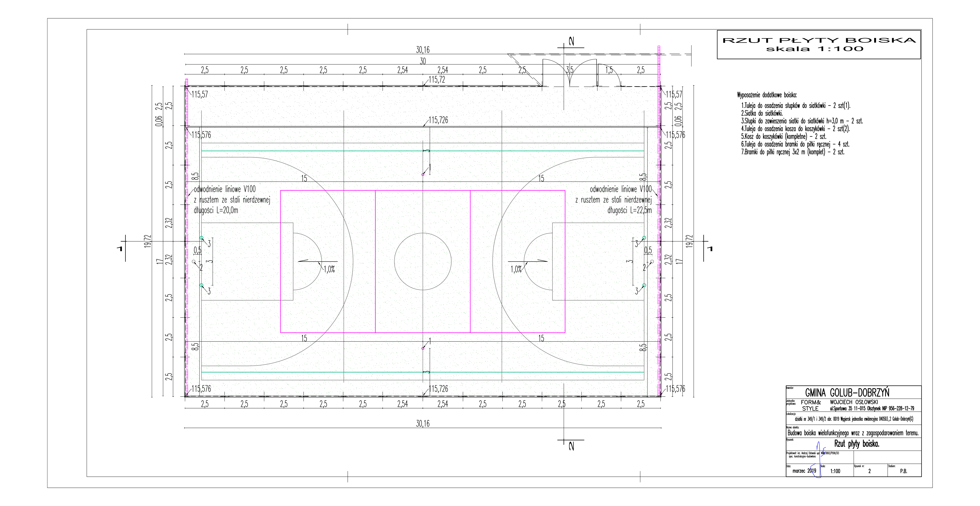The height and width of the screenshot is (506, 980).
Task: Click scale value '1:100' in the title block
Action: coord(835,471)
